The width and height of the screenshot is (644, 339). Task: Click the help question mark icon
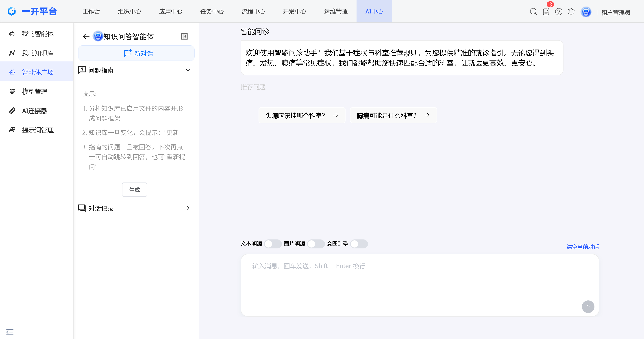point(559,12)
